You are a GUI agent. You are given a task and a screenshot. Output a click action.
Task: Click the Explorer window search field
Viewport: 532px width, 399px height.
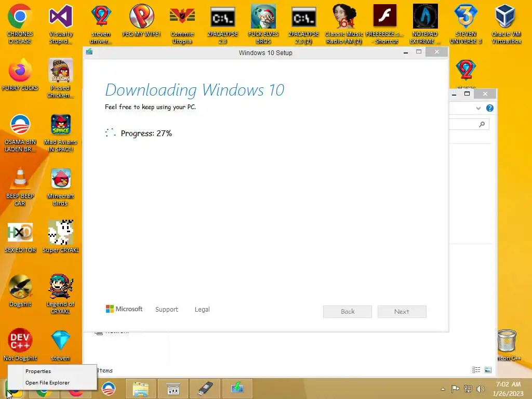[x=469, y=125]
